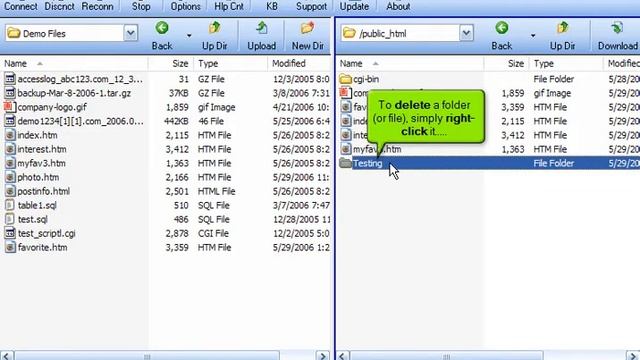Click the Connect toolbar item

[x=20, y=7]
